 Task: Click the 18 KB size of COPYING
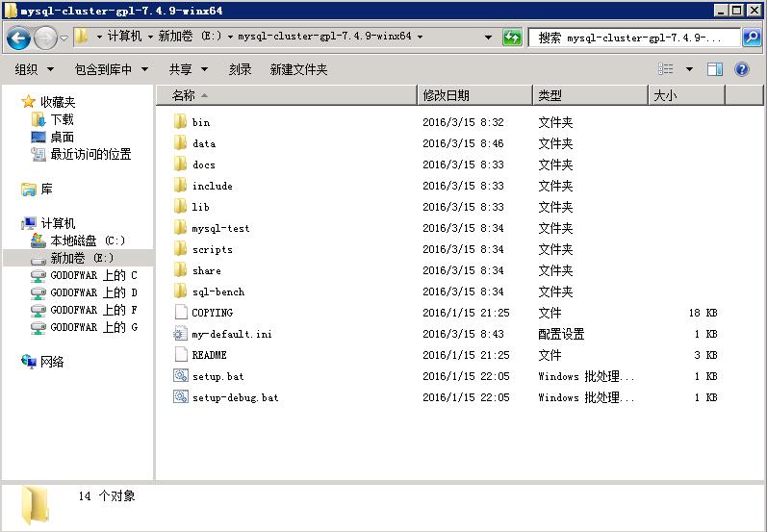(703, 313)
